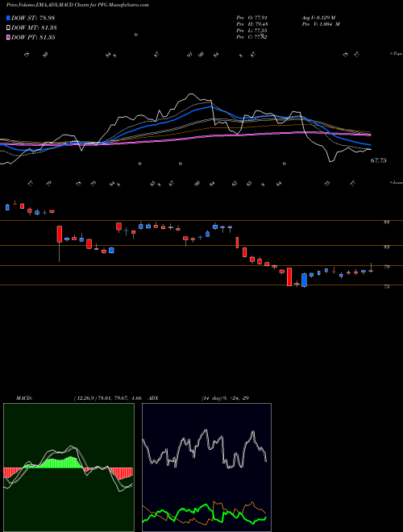The width and height of the screenshot is (403, 532).
Task: Click the 79 price axis label
Action: tap(386, 267)
